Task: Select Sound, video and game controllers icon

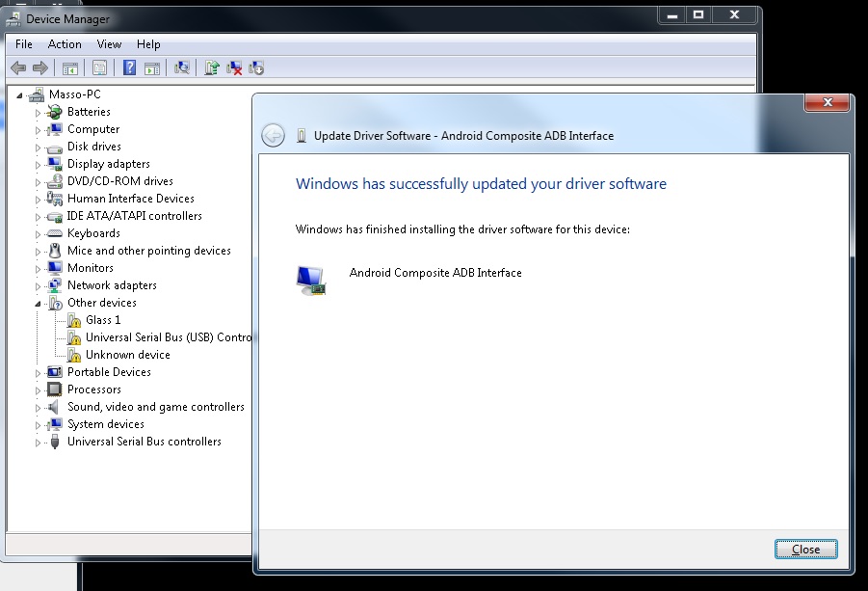Action: 53,407
